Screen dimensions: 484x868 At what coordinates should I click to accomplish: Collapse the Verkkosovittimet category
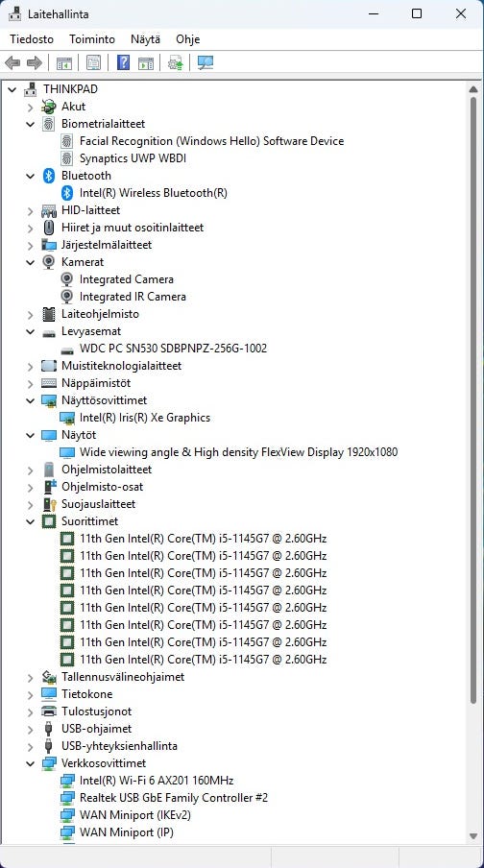click(31, 763)
